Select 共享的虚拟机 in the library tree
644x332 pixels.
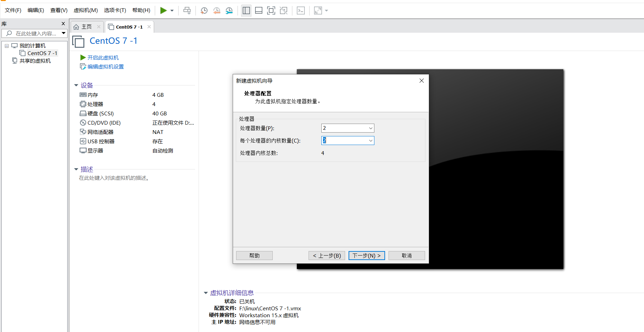click(x=35, y=61)
